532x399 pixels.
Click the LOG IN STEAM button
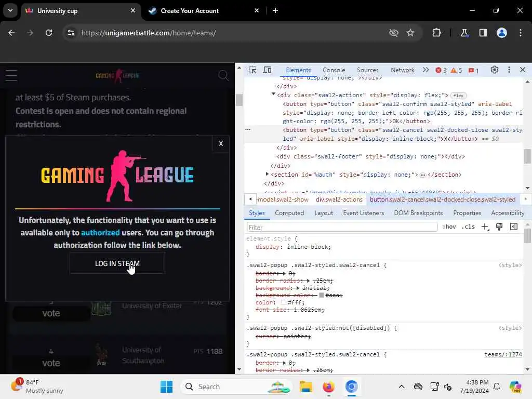click(x=117, y=263)
